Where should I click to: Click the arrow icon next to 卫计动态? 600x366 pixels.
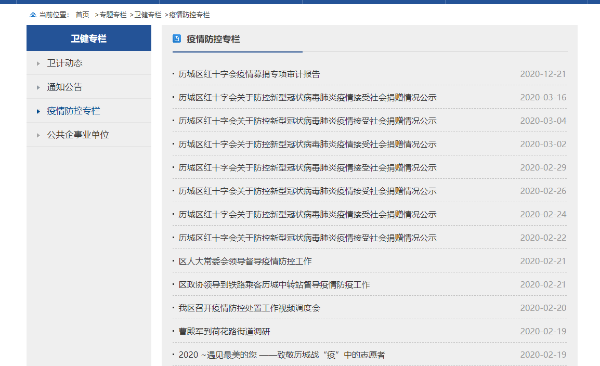coord(38,64)
